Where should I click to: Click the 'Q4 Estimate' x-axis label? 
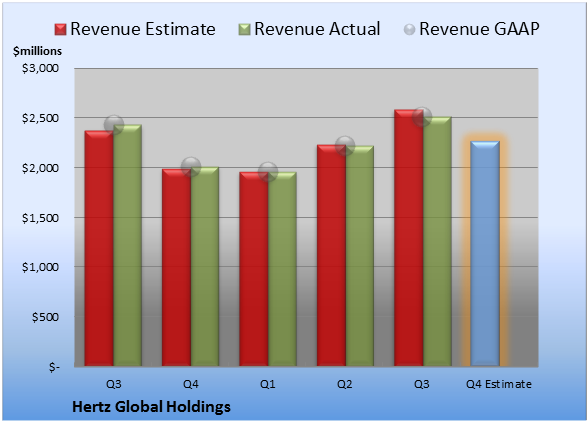(499, 384)
